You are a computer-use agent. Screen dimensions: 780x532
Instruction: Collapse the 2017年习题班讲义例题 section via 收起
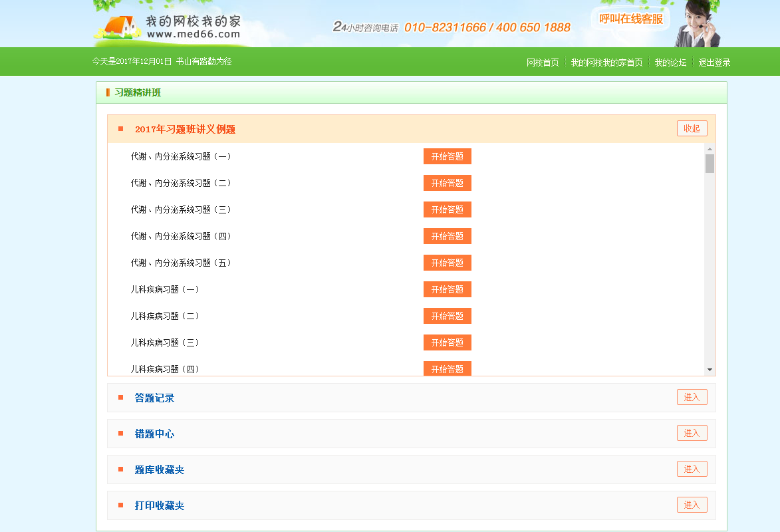click(692, 128)
